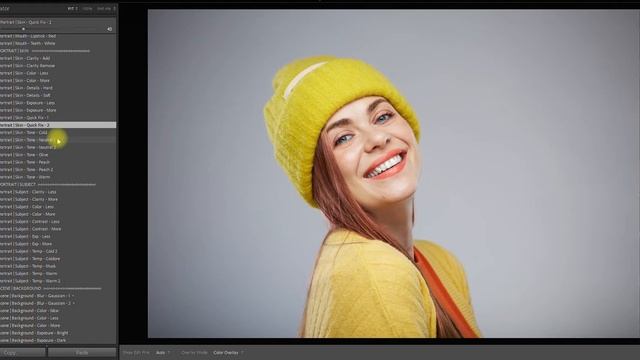Click the Paste button

(82, 353)
